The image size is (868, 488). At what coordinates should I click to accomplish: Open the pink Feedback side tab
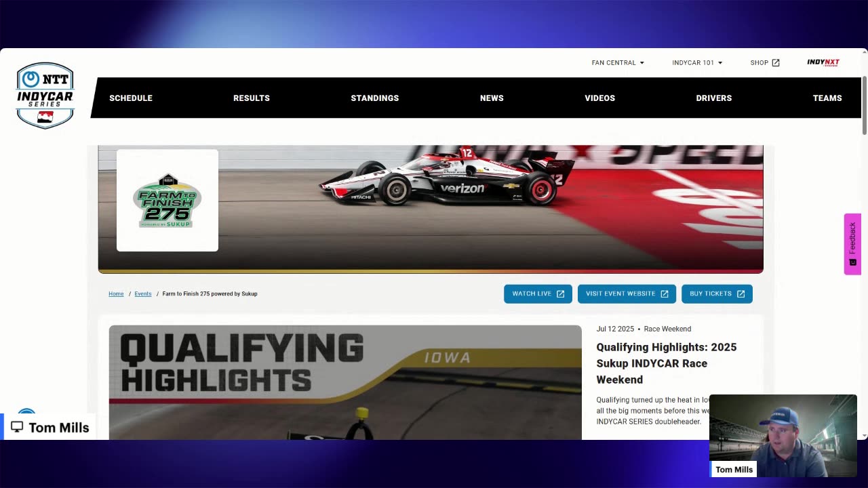pyautogui.click(x=852, y=244)
